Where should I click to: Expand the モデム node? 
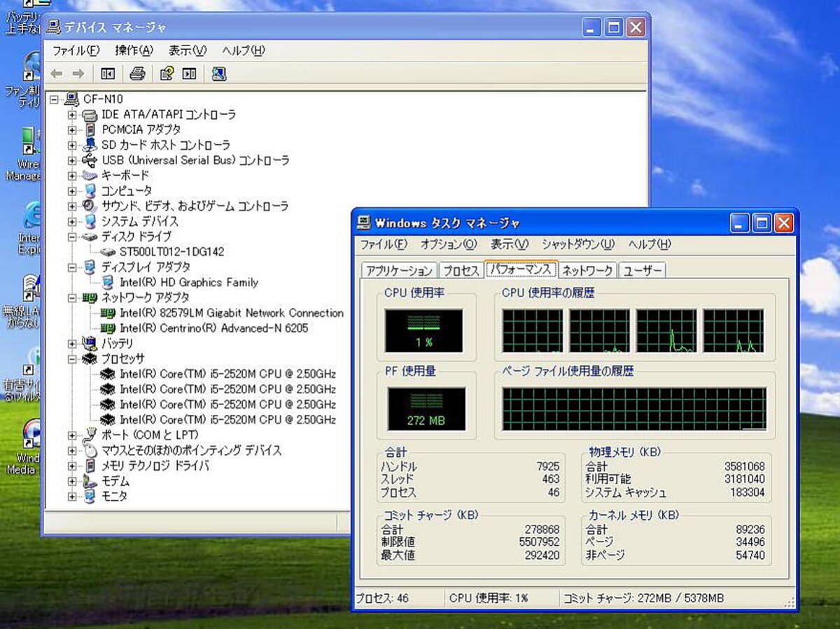point(72,481)
